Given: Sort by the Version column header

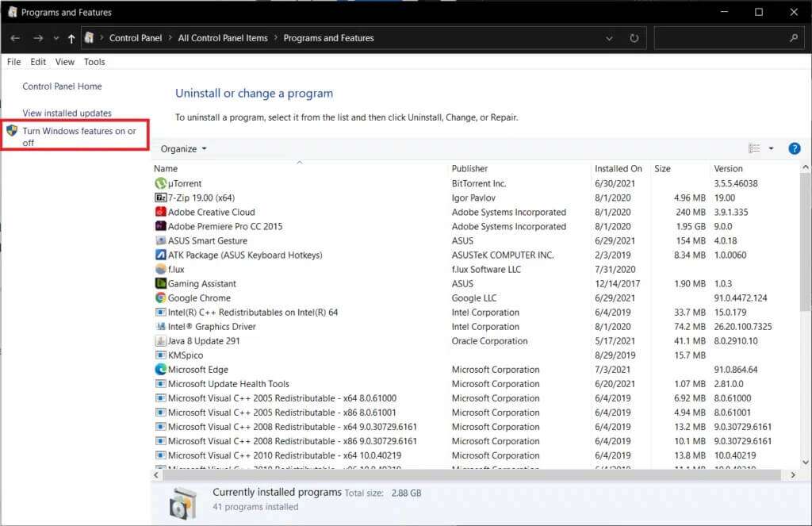Looking at the screenshot, I should pos(755,168).
